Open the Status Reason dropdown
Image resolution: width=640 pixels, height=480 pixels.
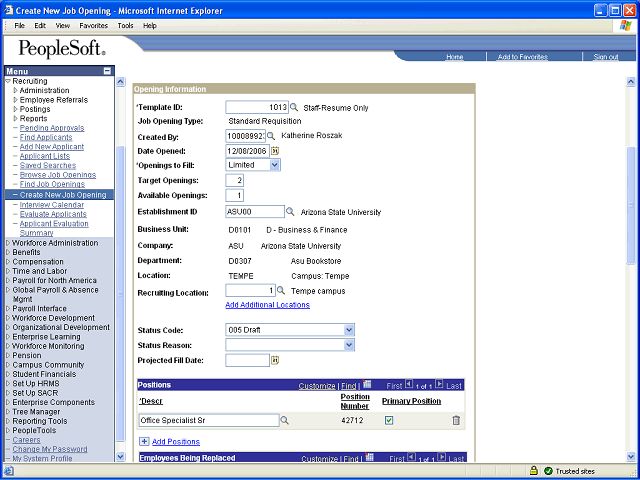349,345
